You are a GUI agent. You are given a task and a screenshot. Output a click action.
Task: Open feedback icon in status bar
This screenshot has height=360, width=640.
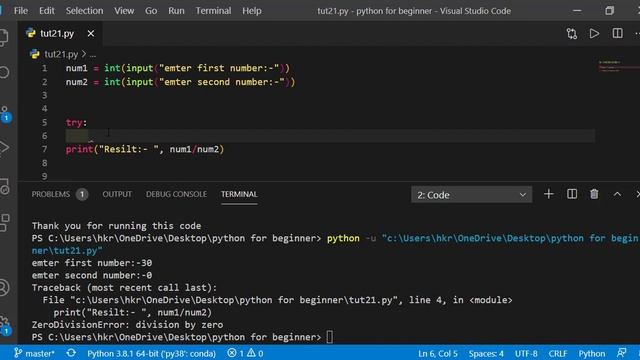click(622, 353)
